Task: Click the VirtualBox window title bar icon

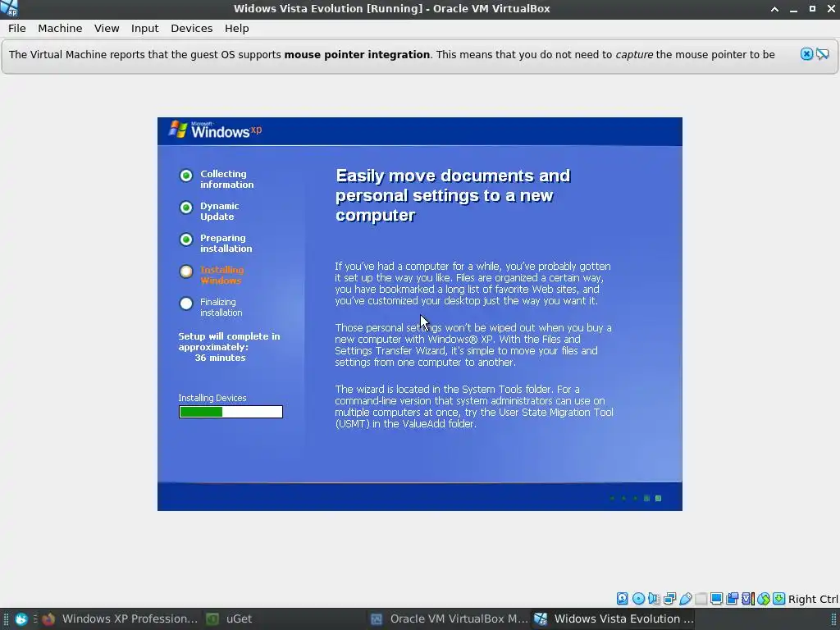Action: 9,8
